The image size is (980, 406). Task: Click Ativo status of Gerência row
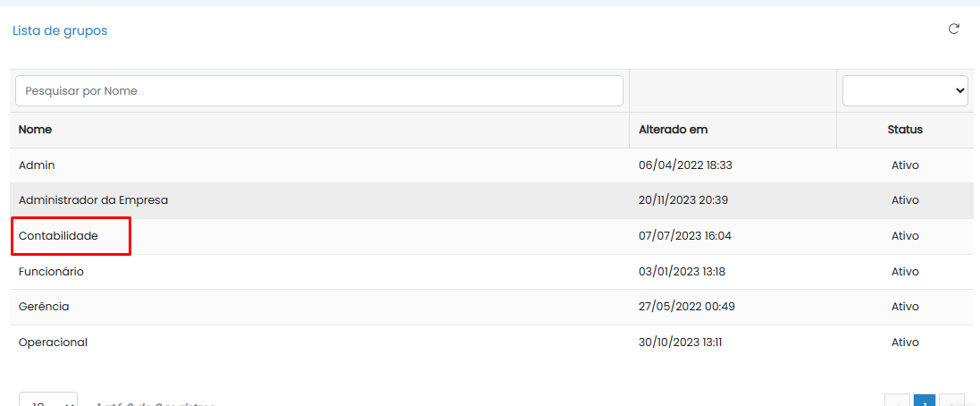click(x=905, y=307)
